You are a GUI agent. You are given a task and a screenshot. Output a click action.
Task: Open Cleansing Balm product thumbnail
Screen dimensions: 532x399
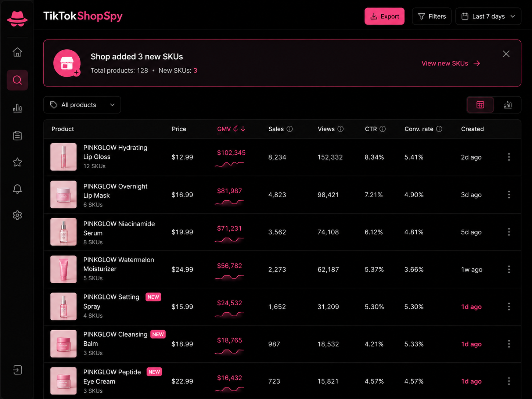(x=64, y=344)
